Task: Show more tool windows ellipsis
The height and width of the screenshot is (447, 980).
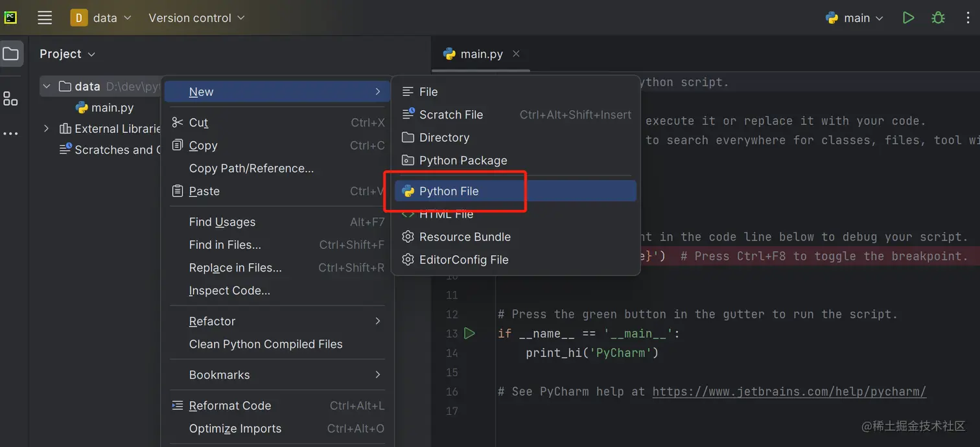Action: [10, 133]
